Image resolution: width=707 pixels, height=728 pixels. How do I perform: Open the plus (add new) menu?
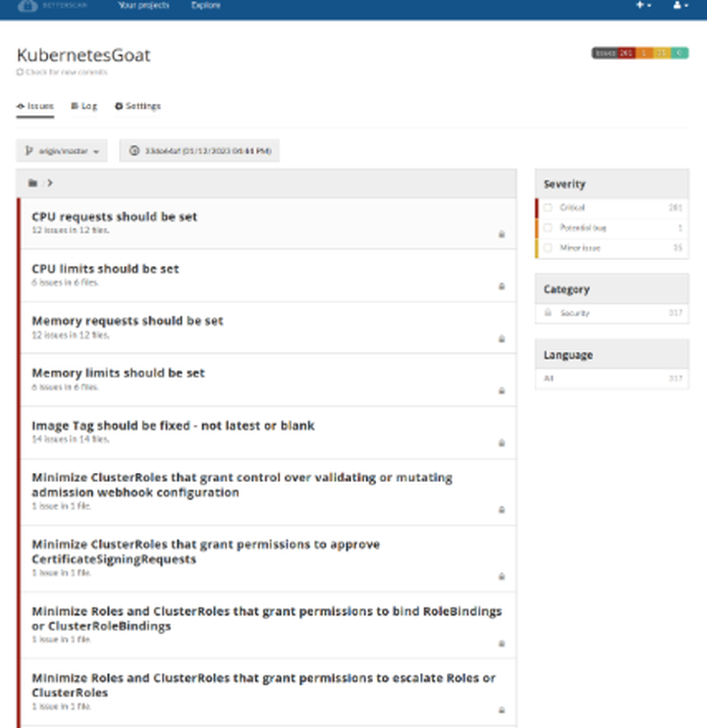[x=643, y=5]
